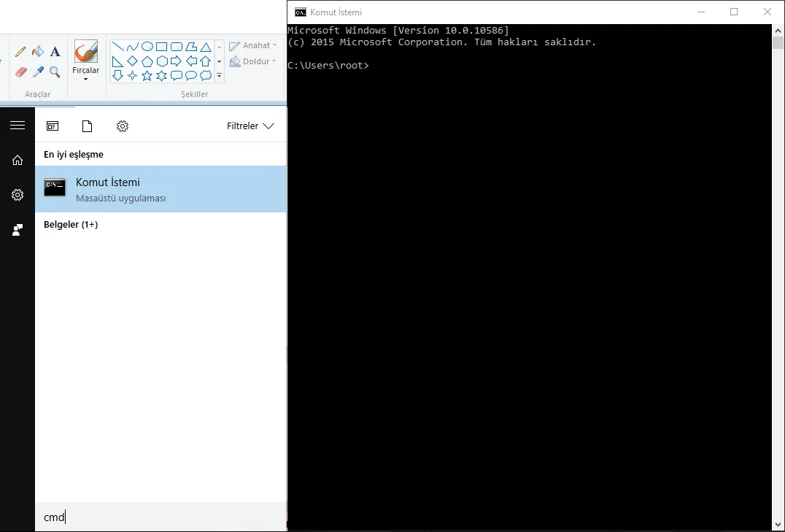Choose the Rectangle shape
Image resolution: width=785 pixels, height=532 pixels.
tap(162, 47)
